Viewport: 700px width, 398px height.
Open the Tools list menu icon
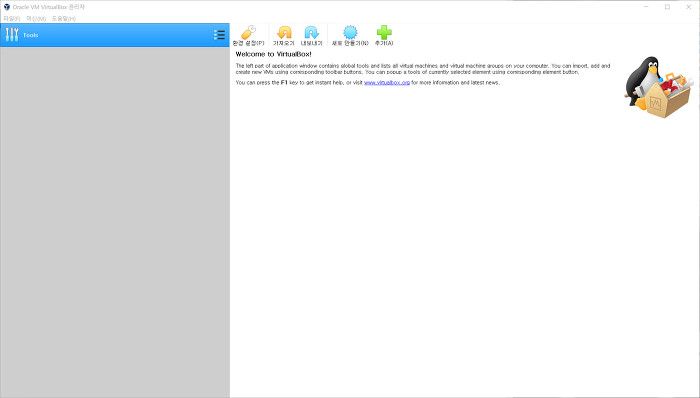click(219, 35)
